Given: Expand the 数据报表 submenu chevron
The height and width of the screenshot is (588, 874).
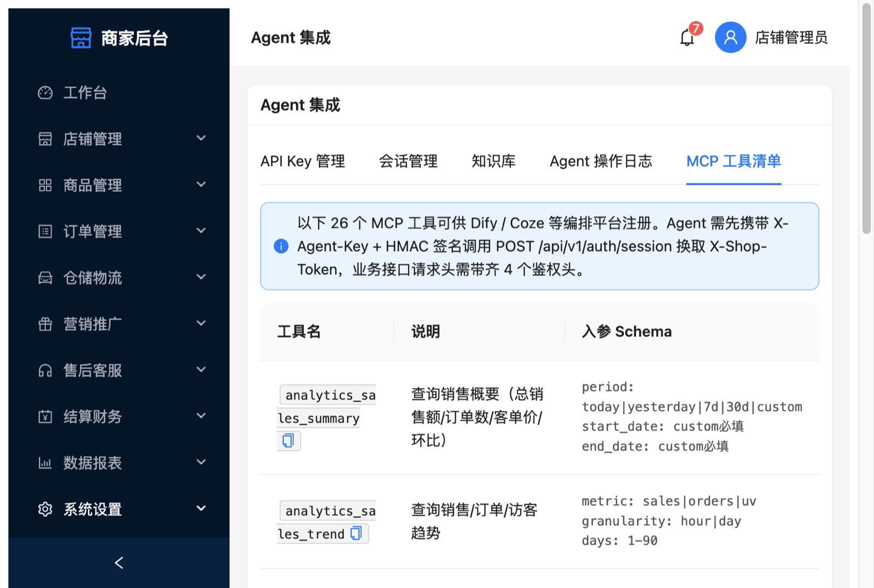Looking at the screenshot, I should coord(201,462).
